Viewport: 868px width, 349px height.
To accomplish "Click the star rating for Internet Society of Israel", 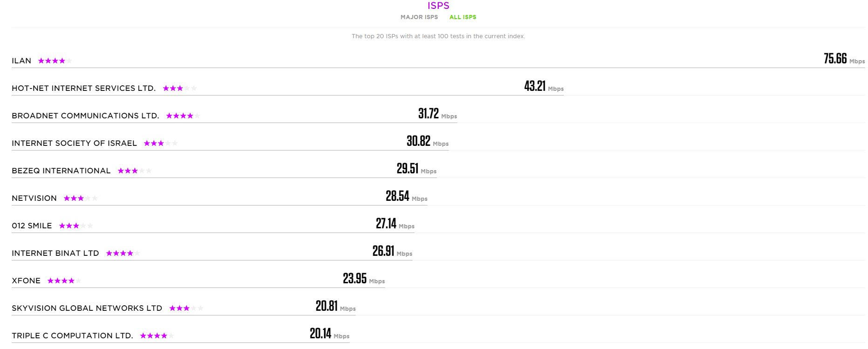I will click(161, 144).
